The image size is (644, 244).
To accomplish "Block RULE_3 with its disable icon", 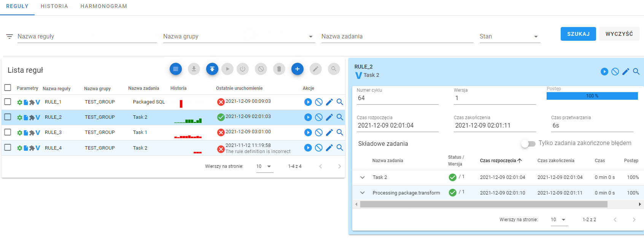I will [x=319, y=132].
